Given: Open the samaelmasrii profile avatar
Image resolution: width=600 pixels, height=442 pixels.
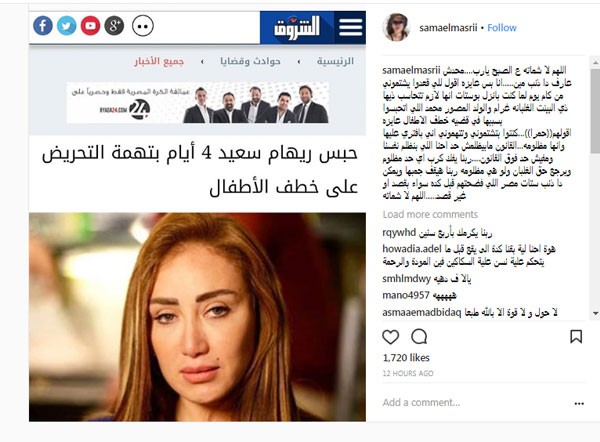Looking at the screenshot, I should [x=396, y=27].
